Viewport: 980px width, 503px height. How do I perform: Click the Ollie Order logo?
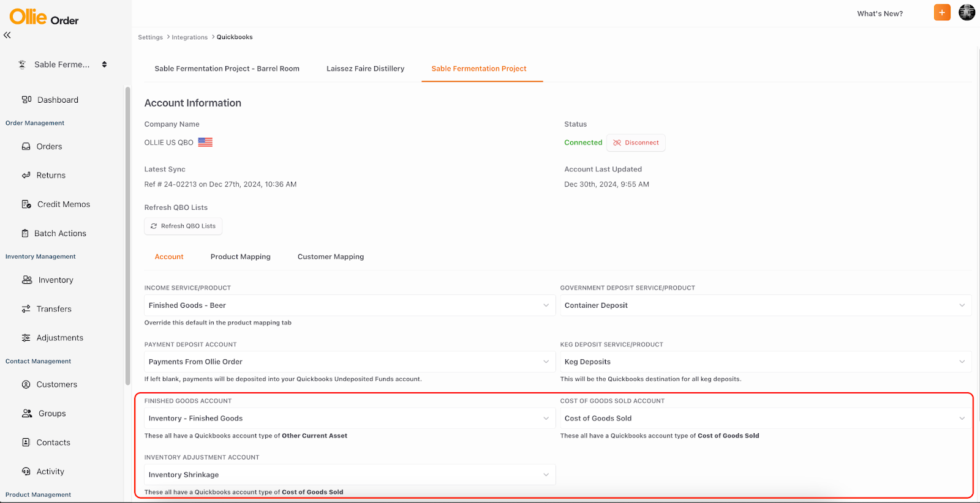pos(44,17)
